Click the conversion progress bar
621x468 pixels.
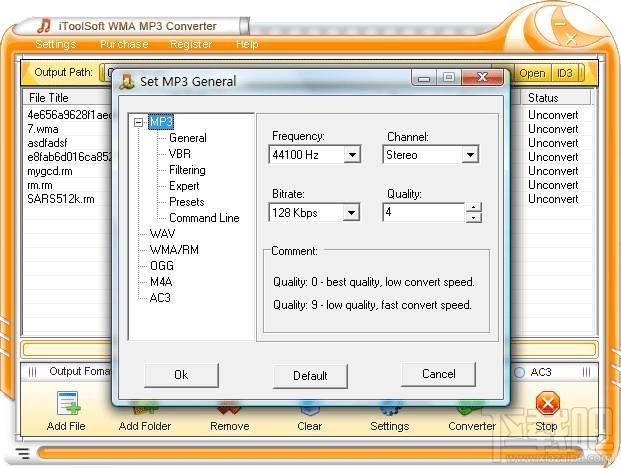click(x=309, y=349)
